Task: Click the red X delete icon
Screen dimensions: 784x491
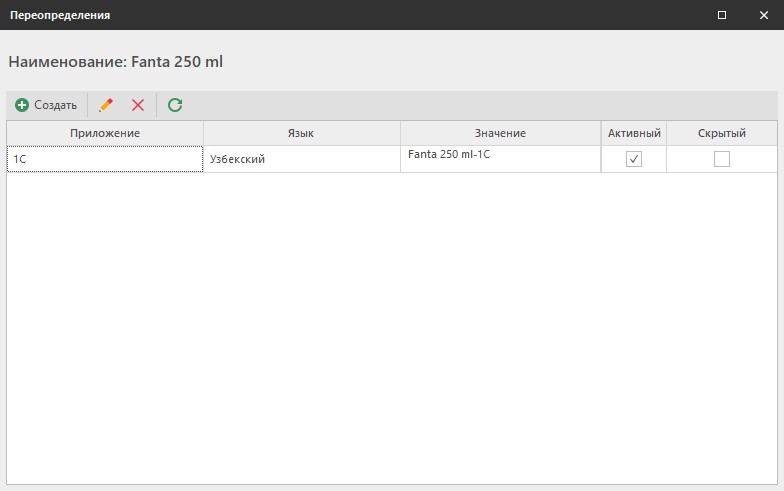Action: pyautogui.click(x=138, y=105)
